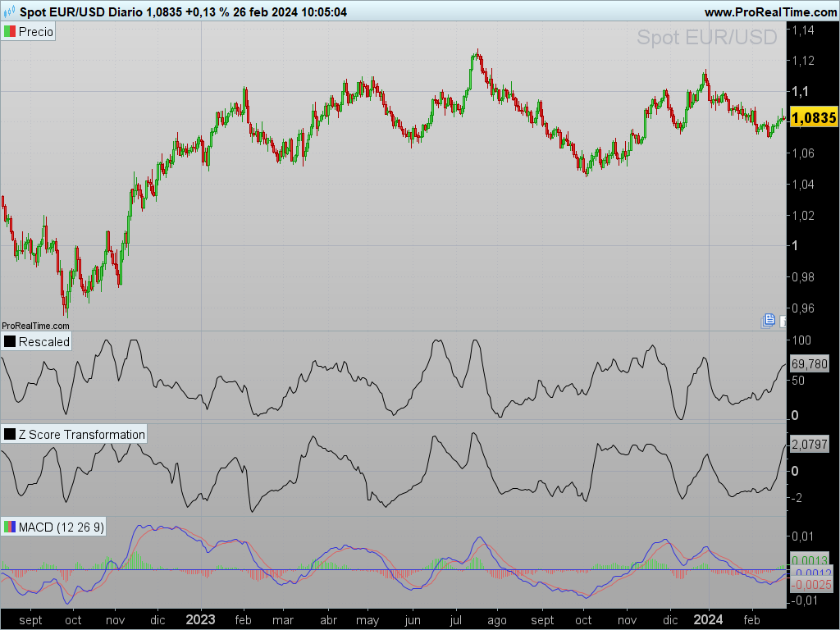Click the yellow 1,0835 current price tag

point(814,118)
